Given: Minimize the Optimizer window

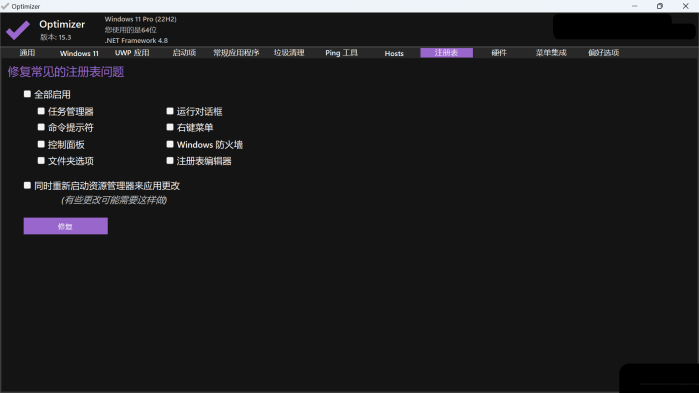Looking at the screenshot, I should click(634, 6).
